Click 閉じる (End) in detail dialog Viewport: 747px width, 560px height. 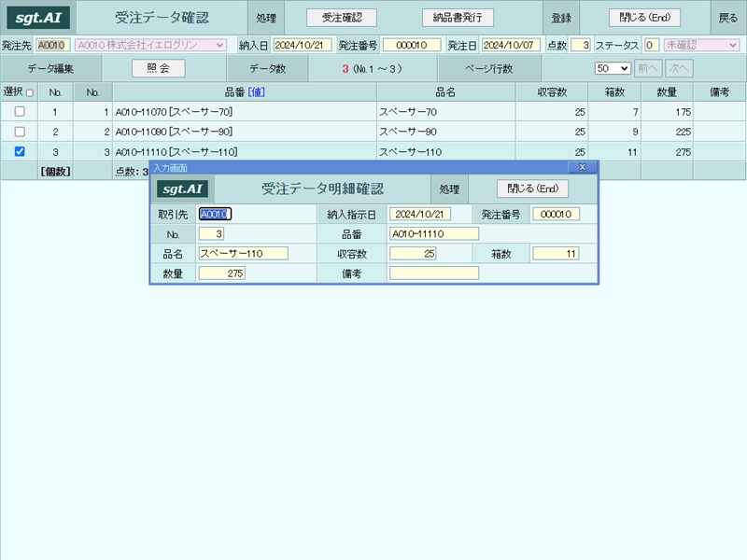tap(532, 189)
